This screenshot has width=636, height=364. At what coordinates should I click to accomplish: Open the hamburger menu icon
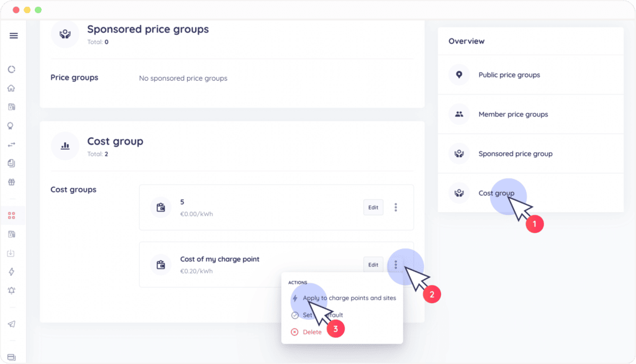14,35
